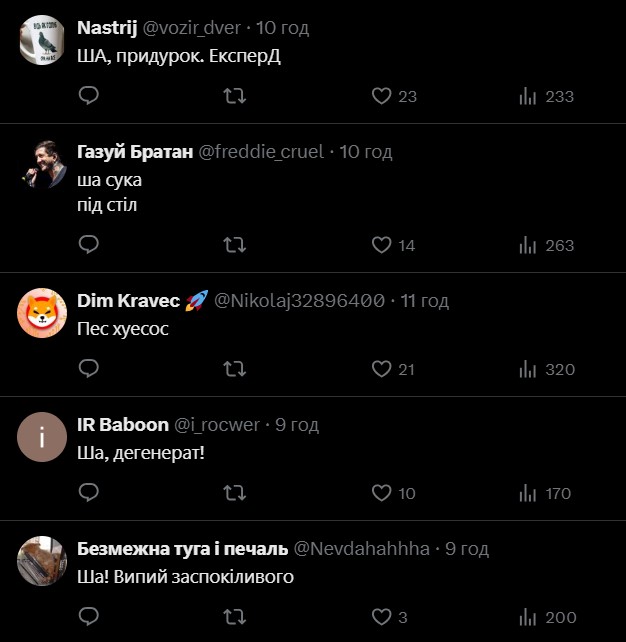Like the tweet with 14 likes

[x=381, y=244]
